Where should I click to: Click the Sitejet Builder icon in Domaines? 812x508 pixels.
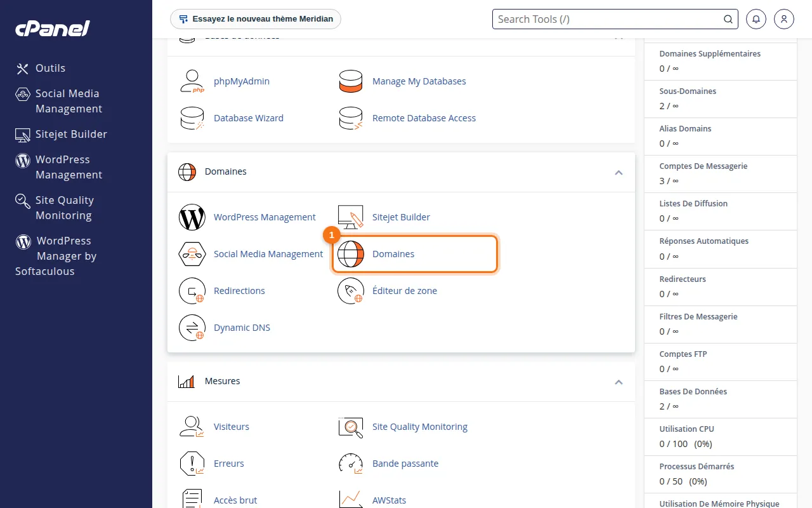[350, 217]
